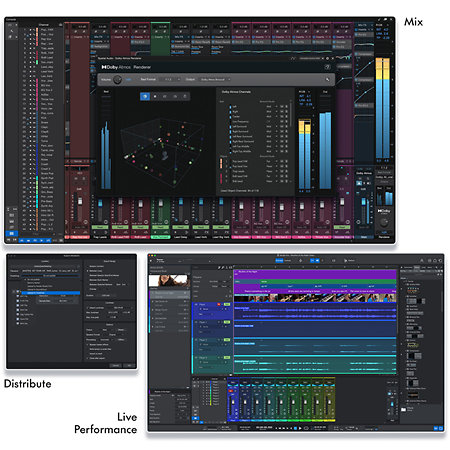
Task: Click the Perform button in Live Performance toolbar
Action: [349, 260]
